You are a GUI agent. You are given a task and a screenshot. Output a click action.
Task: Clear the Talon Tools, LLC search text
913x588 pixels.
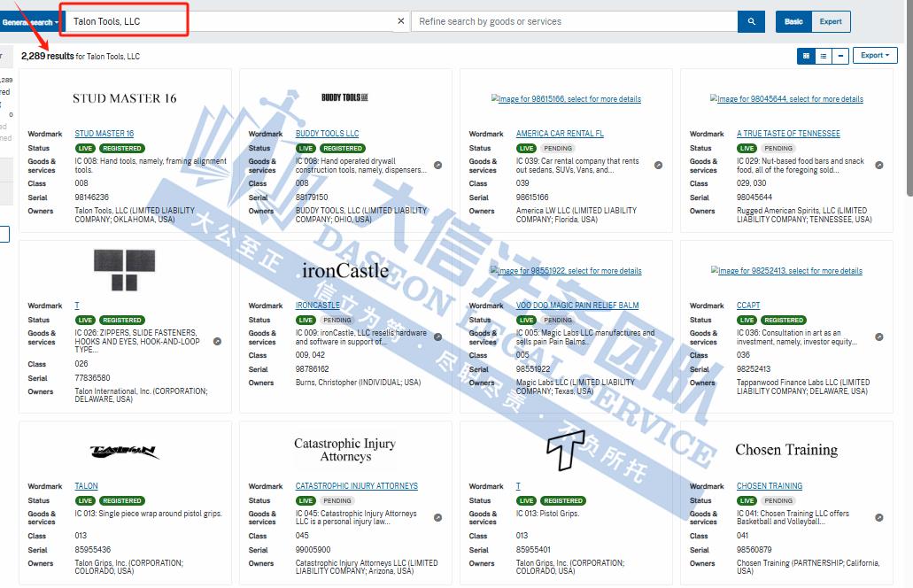click(x=400, y=21)
